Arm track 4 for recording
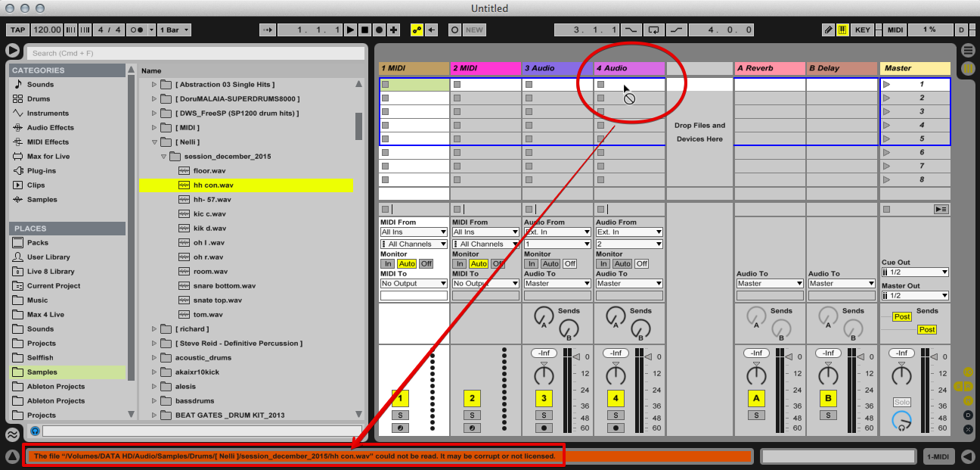Image resolution: width=980 pixels, height=470 pixels. coord(616,428)
